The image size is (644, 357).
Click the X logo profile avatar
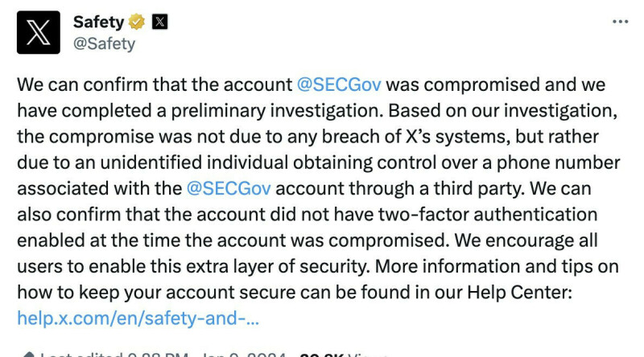click(x=38, y=32)
